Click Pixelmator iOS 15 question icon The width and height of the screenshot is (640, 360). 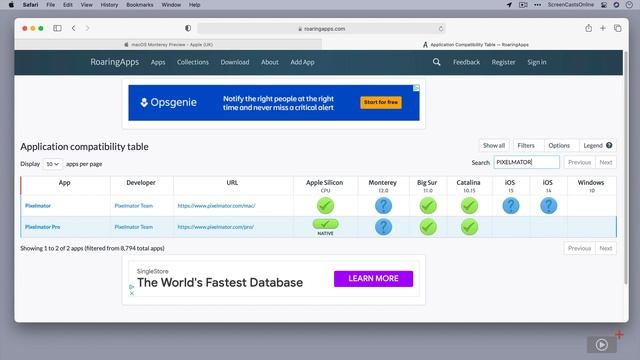tap(511, 206)
